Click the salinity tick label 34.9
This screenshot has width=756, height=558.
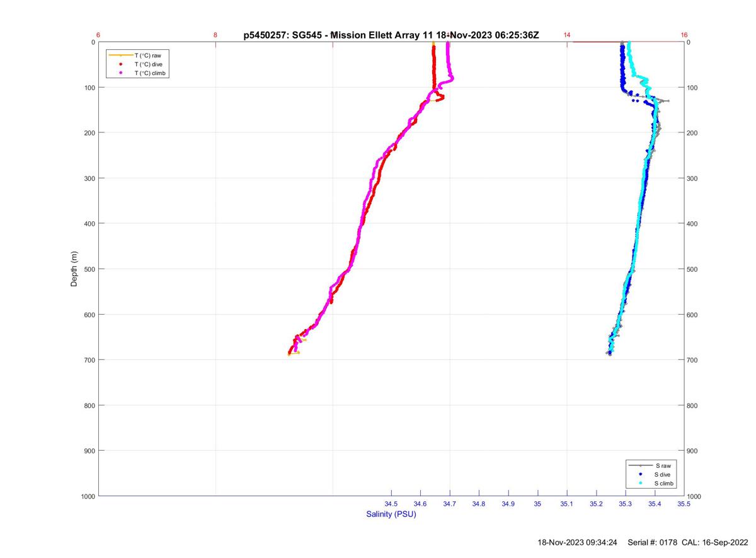point(508,504)
